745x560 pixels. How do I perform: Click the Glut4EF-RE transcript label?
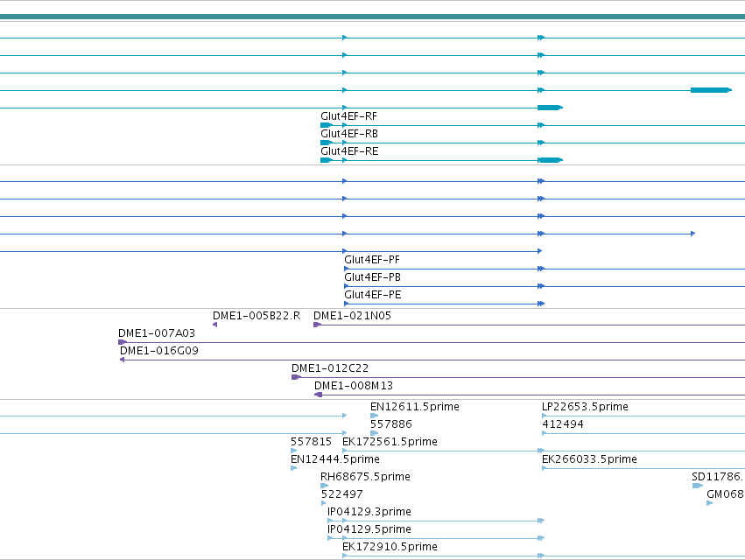pyautogui.click(x=349, y=151)
